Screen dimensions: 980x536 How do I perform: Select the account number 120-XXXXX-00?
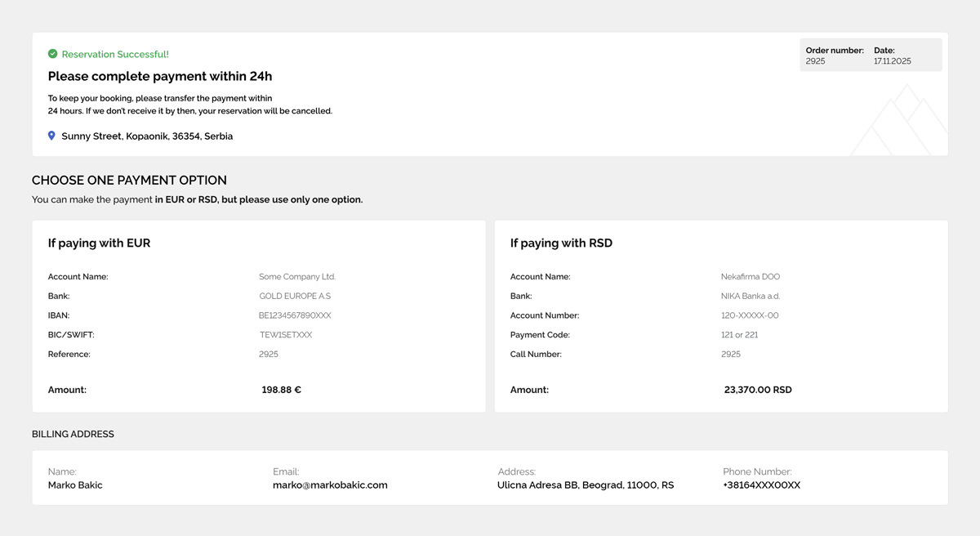point(749,315)
